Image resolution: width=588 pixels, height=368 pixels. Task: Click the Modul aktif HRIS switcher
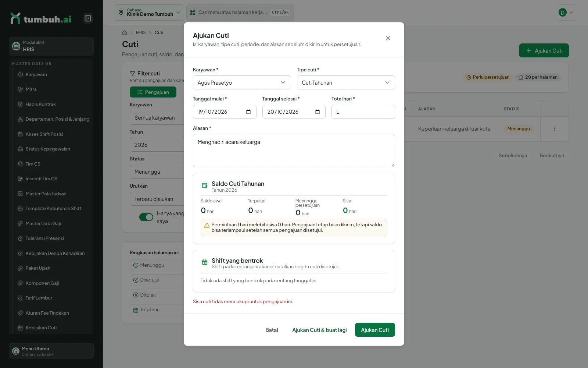coord(51,46)
